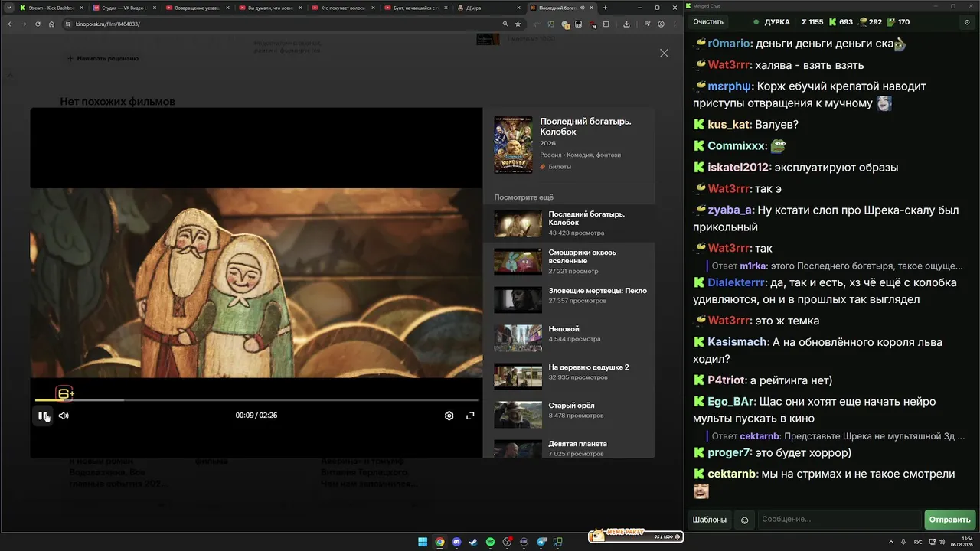Bookmark this page with star icon
Image resolution: width=980 pixels, height=551 pixels.
(x=518, y=24)
